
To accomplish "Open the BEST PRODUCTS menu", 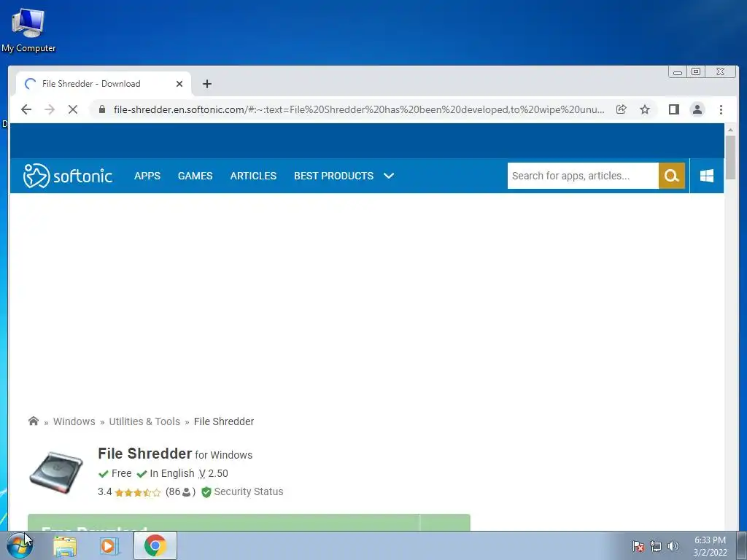I will point(333,176).
